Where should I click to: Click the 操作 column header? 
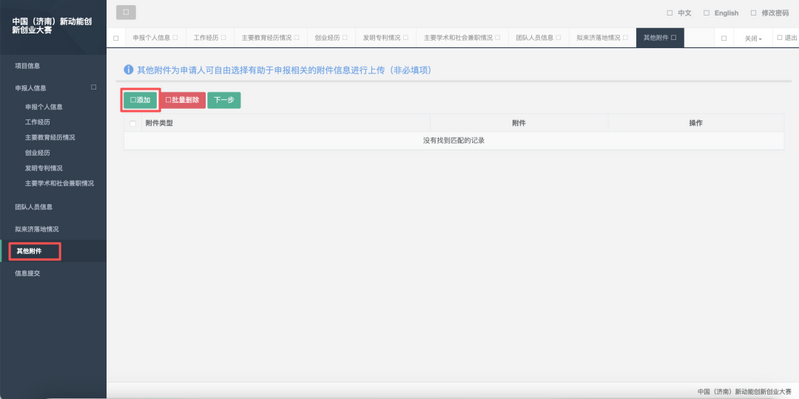[696, 123]
